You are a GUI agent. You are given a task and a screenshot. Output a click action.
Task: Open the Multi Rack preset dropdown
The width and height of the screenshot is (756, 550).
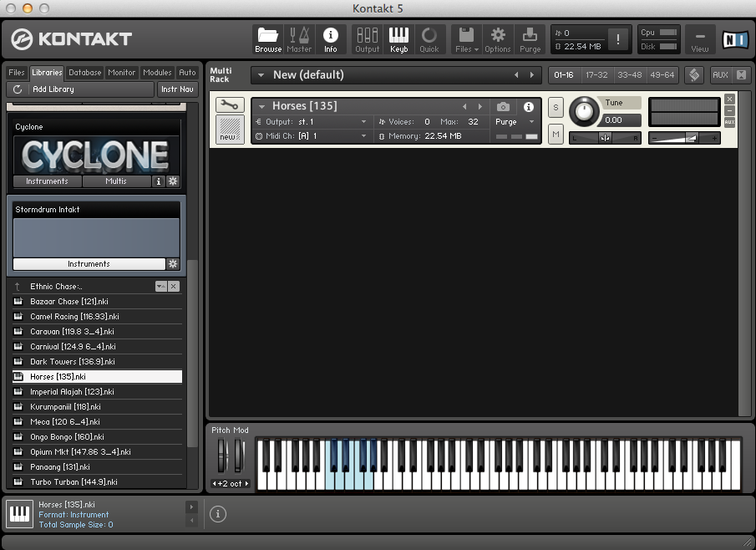261,74
